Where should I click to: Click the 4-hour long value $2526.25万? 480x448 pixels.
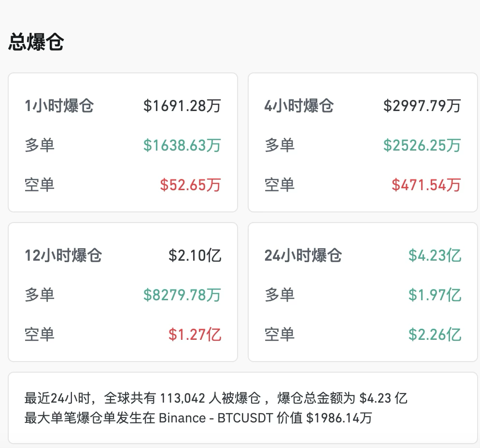coord(422,145)
